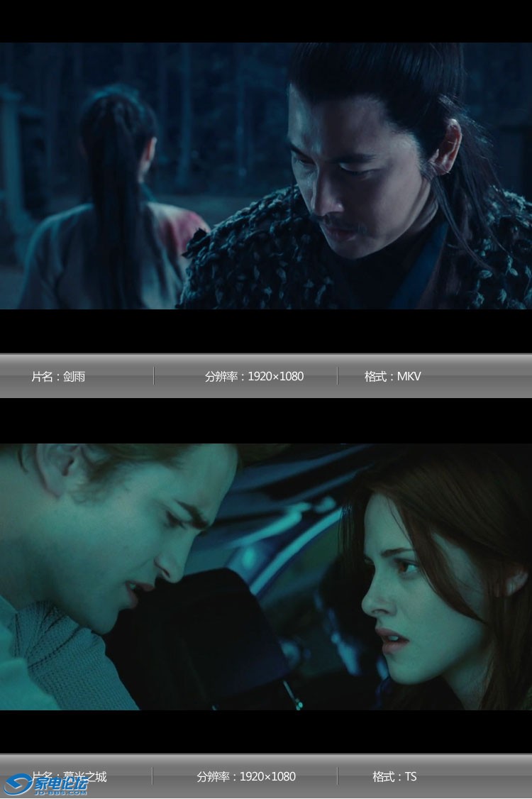Select the second bar's 分辨率：1920×1080 text

246,776
